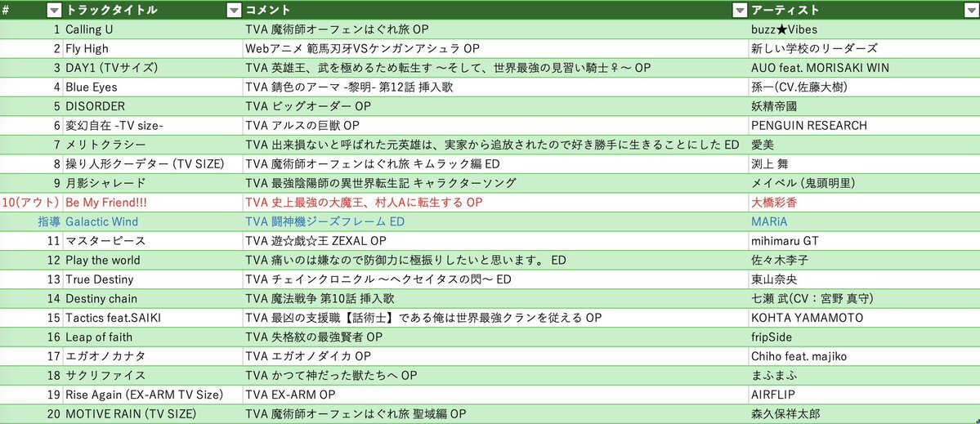Click the 'Fly High' track title cell

152,49
